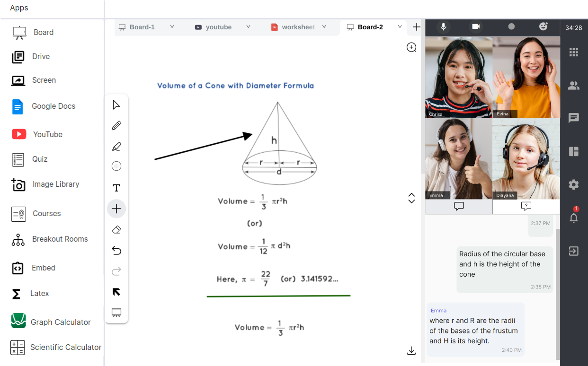Undo the last board action

tap(116, 251)
